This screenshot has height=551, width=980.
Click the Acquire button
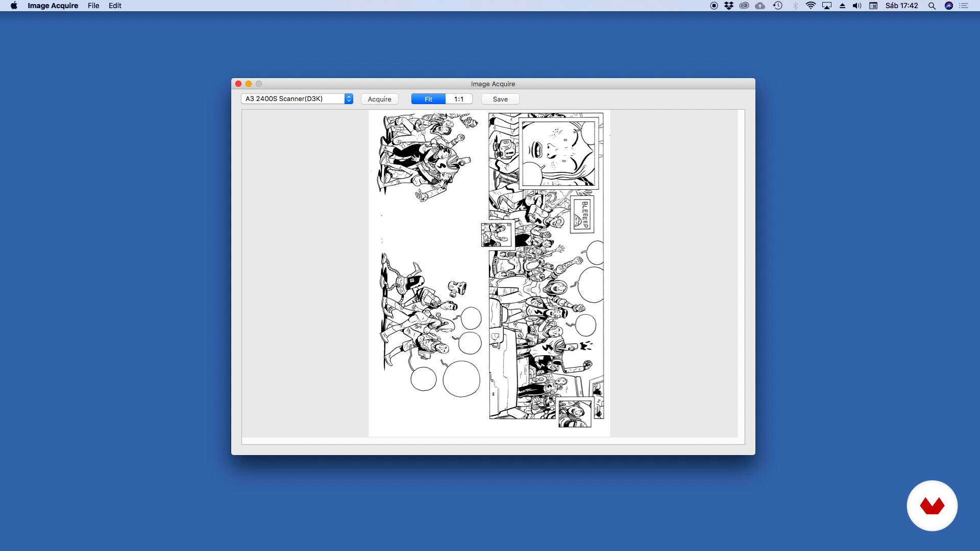coord(379,99)
